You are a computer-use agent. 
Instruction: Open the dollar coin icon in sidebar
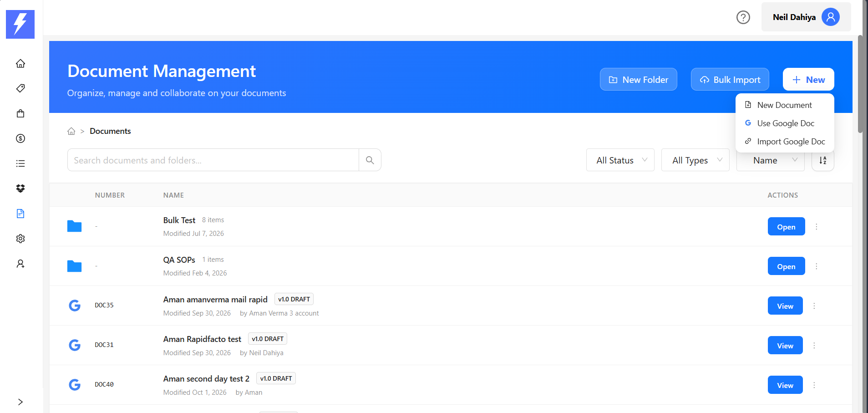click(20, 138)
